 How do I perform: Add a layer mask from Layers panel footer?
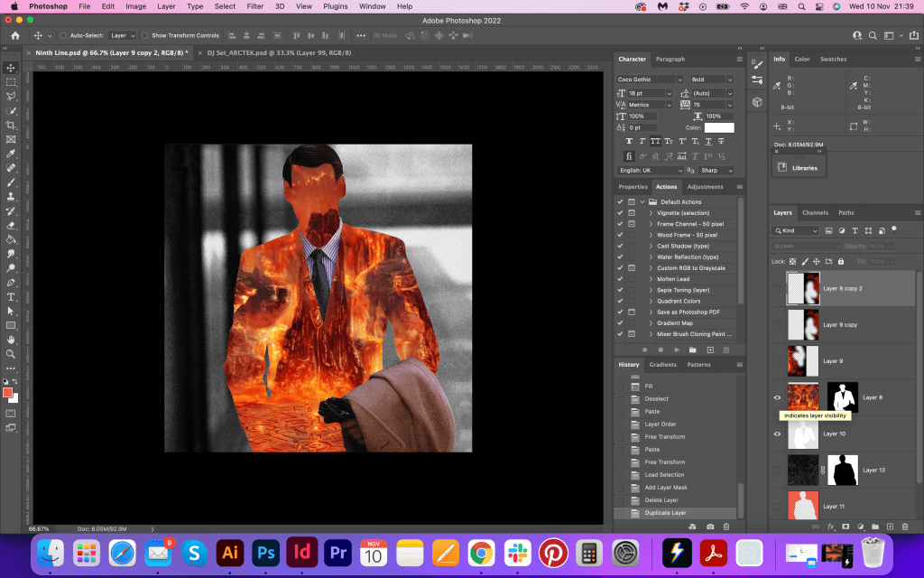[x=845, y=526]
